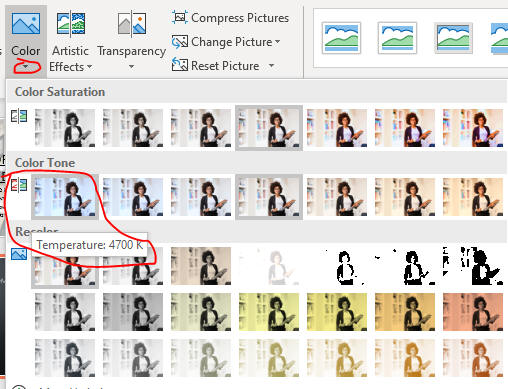Click the Reset Picture icon
Image resolution: width=508 pixels, height=389 pixels.
pos(180,65)
